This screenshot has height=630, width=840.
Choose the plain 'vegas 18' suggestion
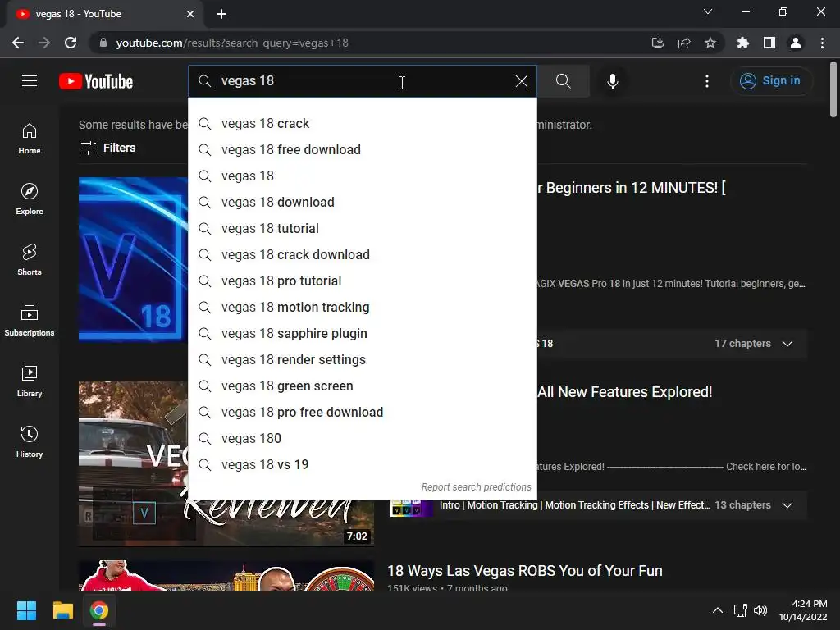tap(363, 176)
